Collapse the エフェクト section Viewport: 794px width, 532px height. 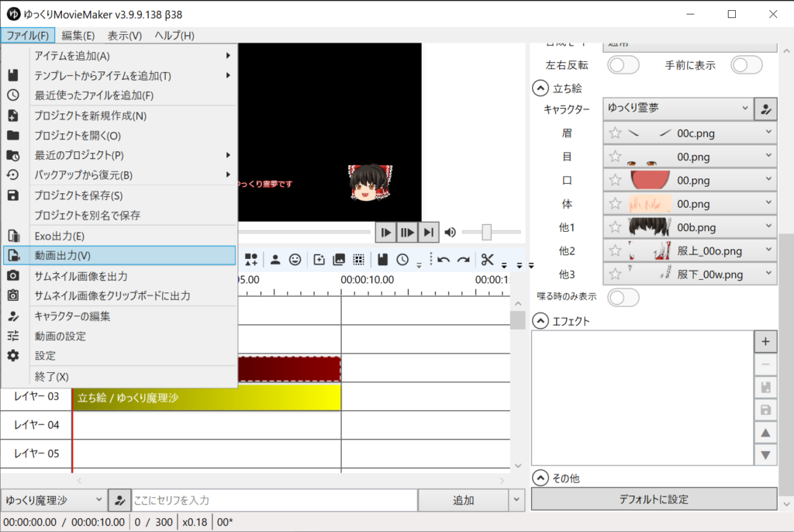540,321
